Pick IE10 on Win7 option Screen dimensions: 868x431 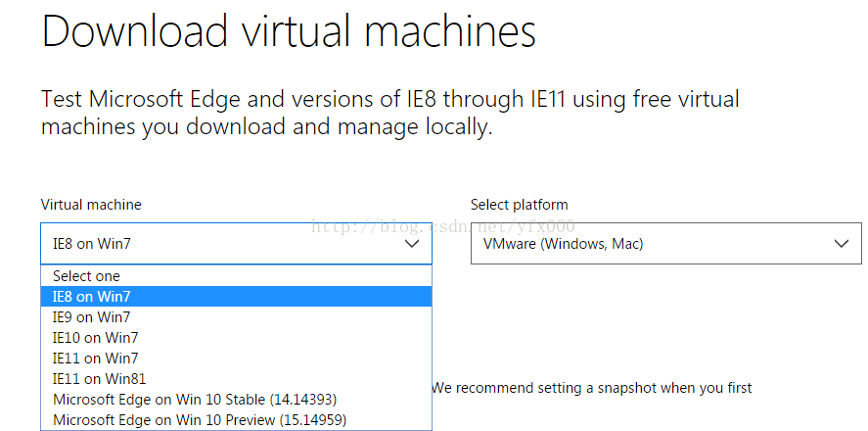pos(236,337)
